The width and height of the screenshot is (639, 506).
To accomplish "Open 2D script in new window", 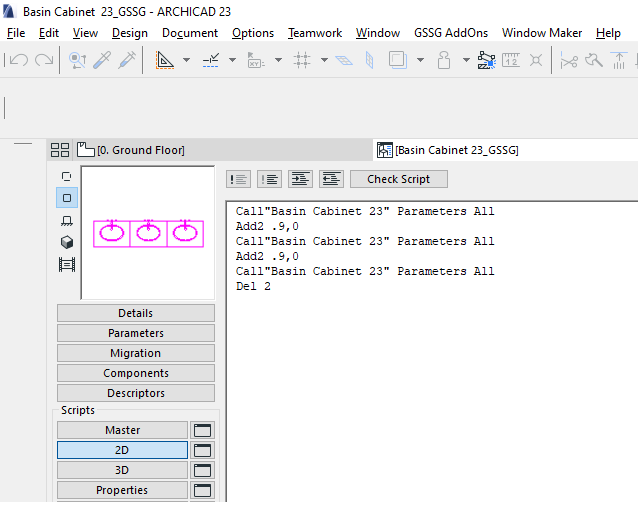I will point(203,450).
